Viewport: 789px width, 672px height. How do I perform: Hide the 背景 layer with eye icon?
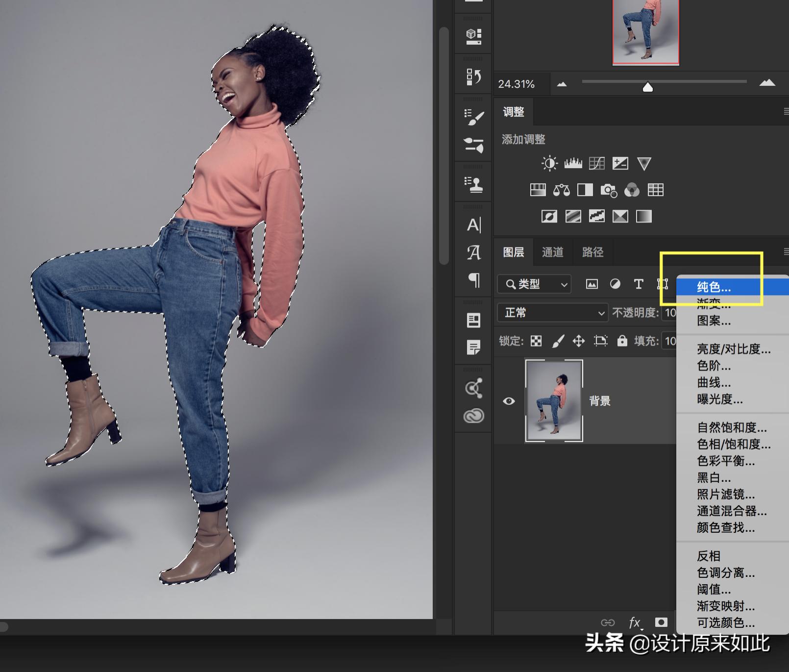point(509,401)
